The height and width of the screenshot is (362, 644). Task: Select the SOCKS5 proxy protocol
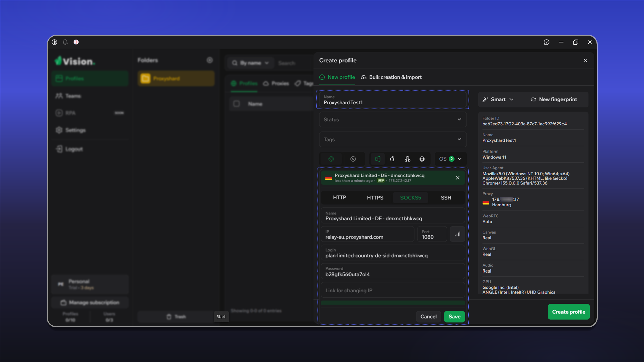(411, 198)
